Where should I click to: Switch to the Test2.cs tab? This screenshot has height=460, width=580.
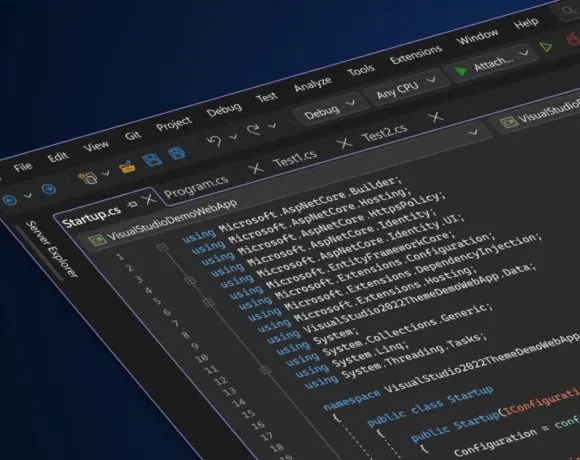(x=384, y=133)
